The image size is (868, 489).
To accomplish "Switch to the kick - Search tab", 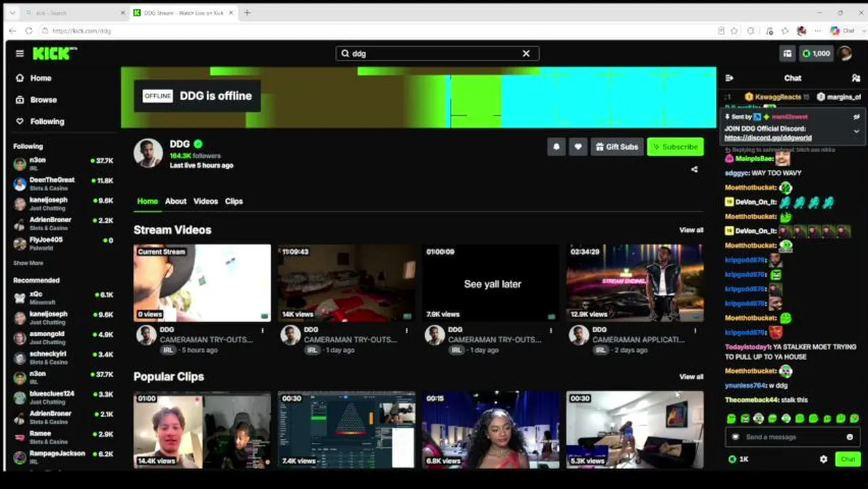I will (73, 13).
